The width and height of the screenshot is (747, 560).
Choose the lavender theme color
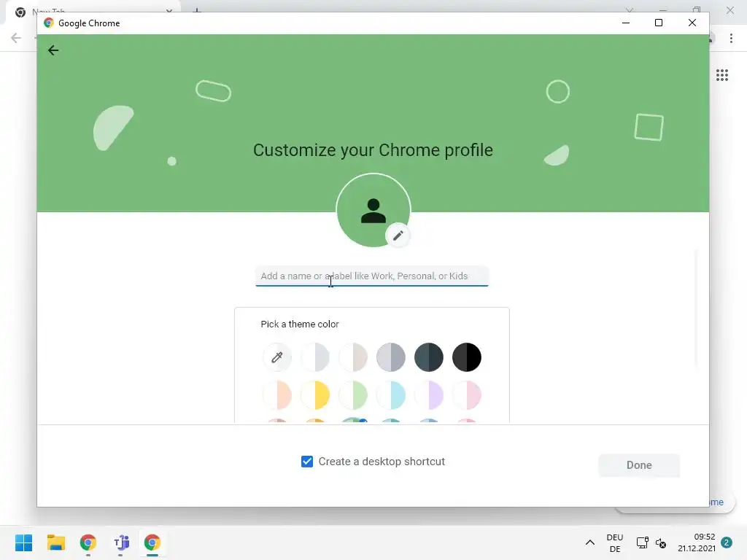click(429, 395)
